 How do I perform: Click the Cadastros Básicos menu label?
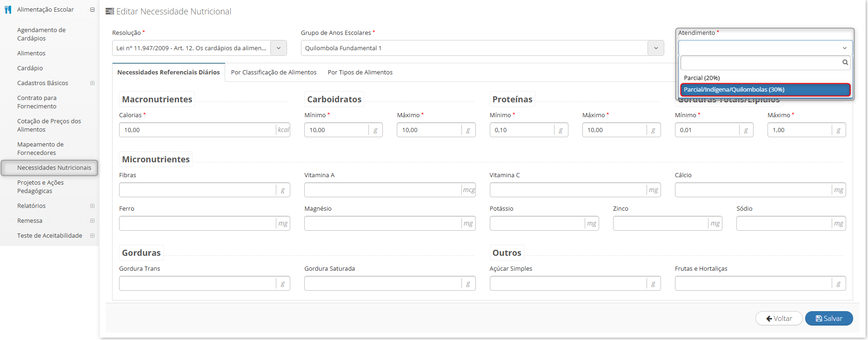pos(42,83)
